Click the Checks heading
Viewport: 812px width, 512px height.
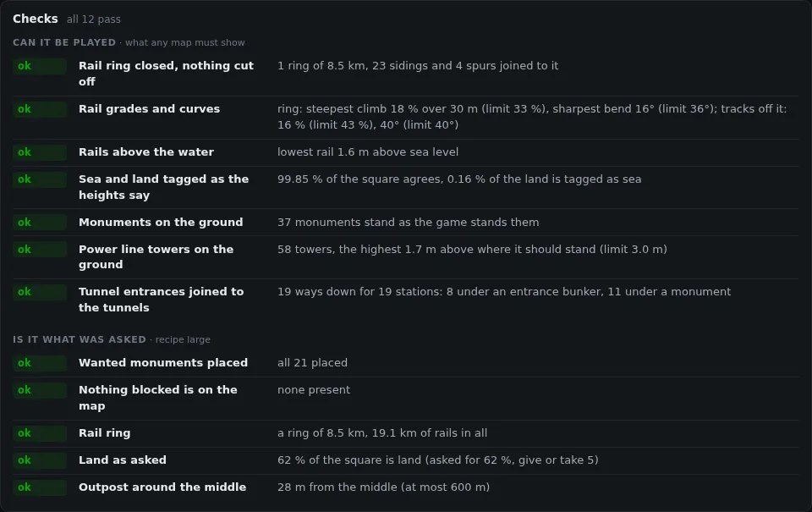click(36, 19)
